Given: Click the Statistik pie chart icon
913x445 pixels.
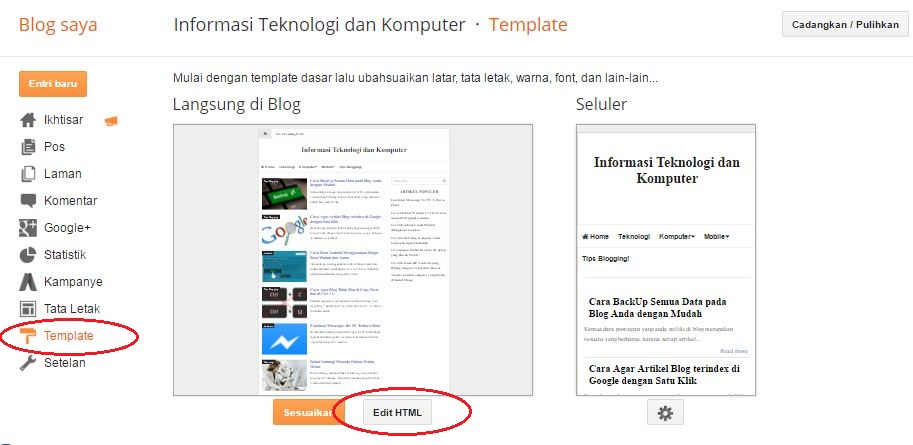Looking at the screenshot, I should click(x=28, y=255).
